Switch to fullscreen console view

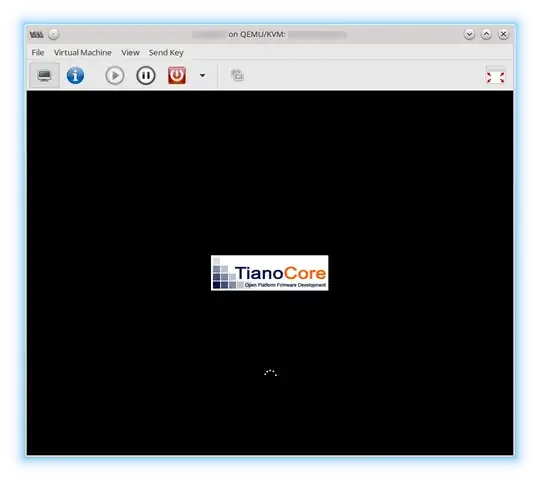coord(495,75)
